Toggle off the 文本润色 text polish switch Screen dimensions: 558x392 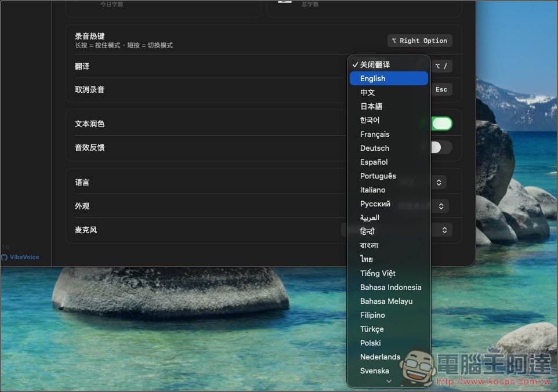[x=441, y=123]
